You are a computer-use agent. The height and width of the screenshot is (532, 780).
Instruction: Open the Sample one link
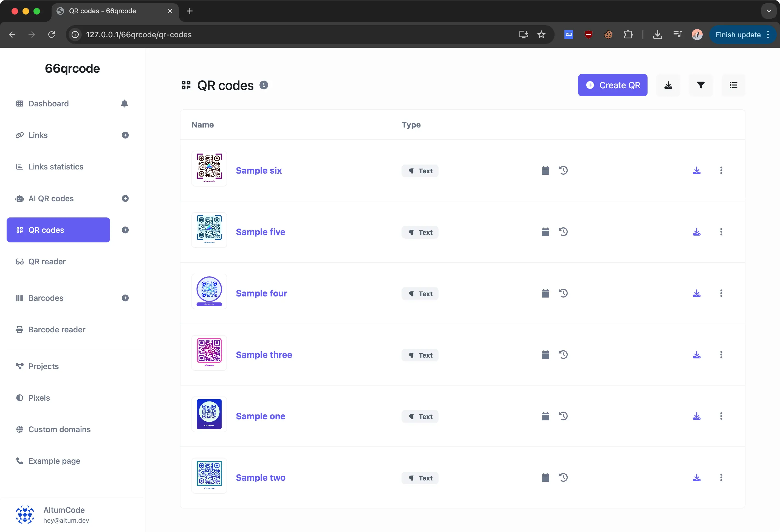tap(261, 416)
